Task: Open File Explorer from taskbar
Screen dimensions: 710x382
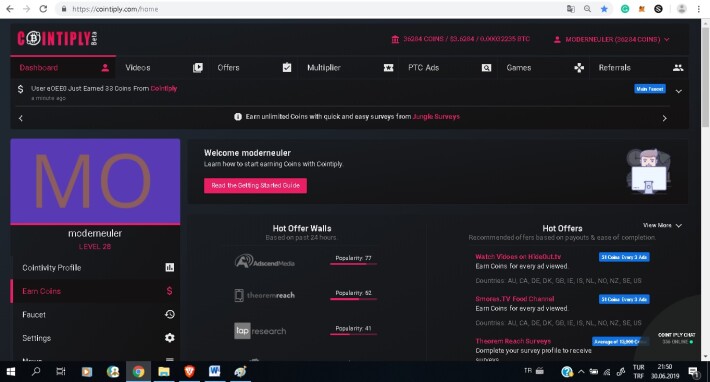Action: (x=163, y=372)
